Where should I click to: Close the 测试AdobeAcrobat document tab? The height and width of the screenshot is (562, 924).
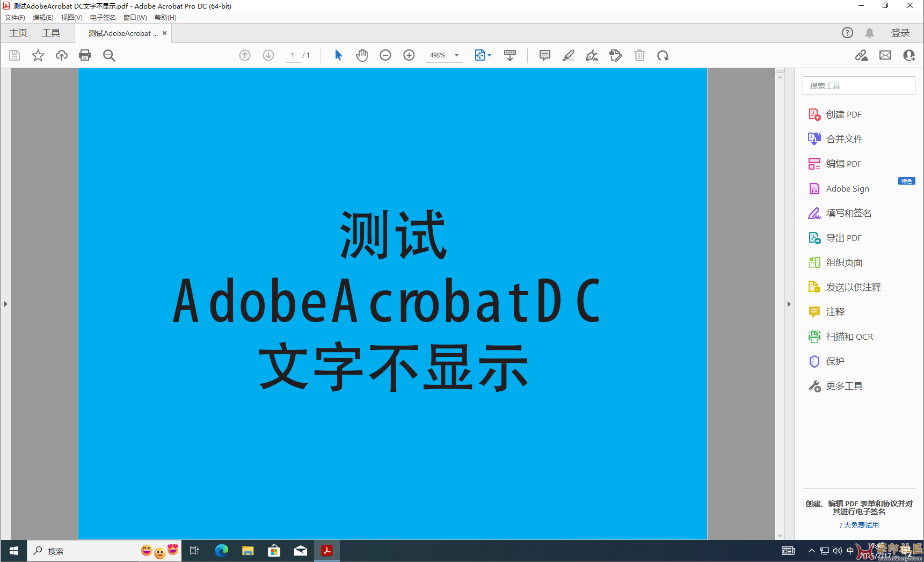(165, 33)
